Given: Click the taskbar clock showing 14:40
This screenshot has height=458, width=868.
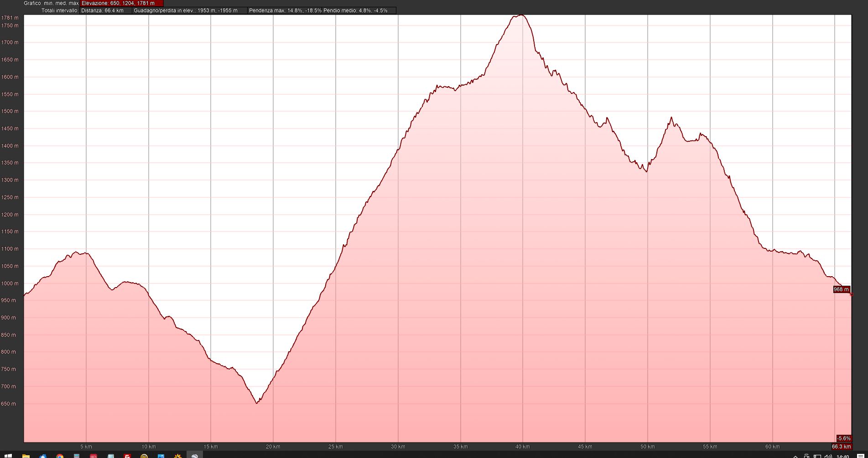Looking at the screenshot, I should point(843,456).
